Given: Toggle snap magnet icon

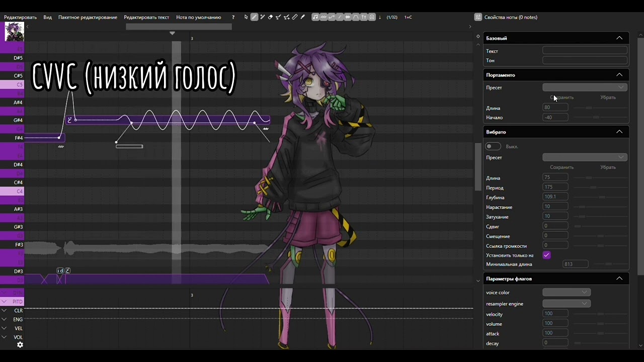Looking at the screenshot, I should coord(372,17).
